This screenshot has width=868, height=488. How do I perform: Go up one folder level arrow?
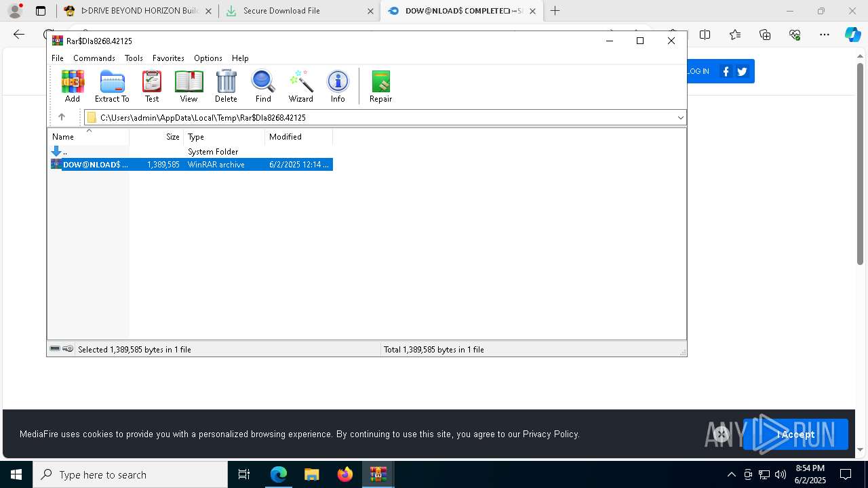62,117
